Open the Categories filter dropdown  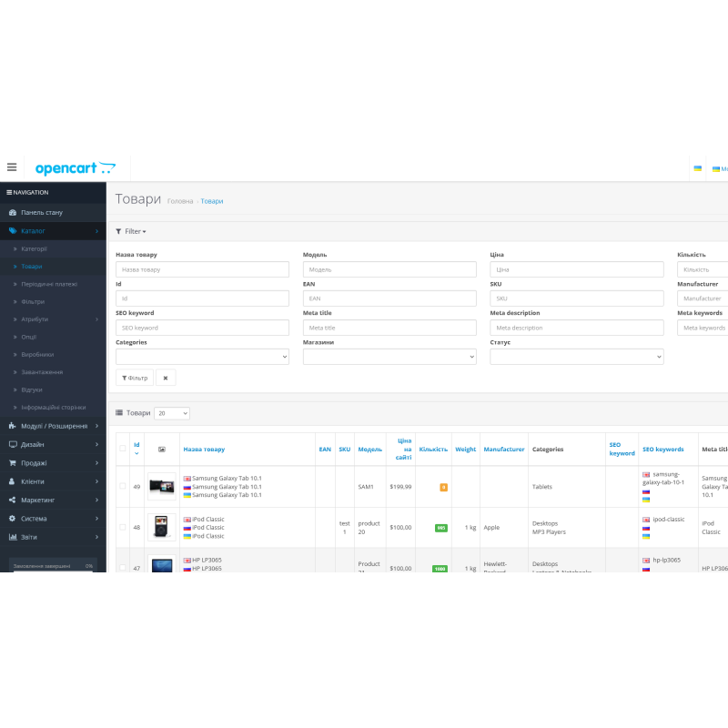202,357
